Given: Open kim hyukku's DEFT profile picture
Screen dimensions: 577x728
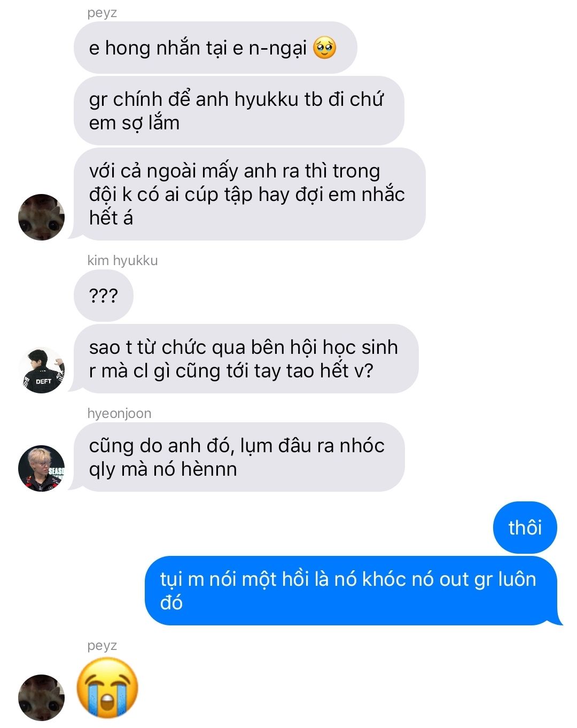Looking at the screenshot, I should click(41, 370).
